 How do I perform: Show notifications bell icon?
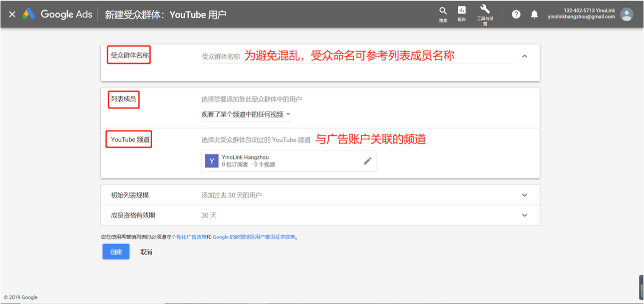(534, 14)
